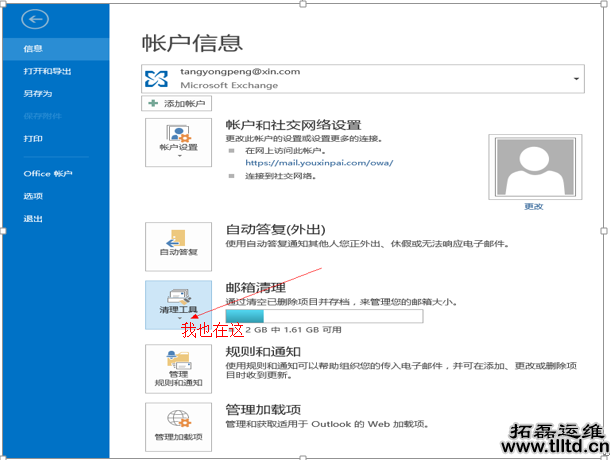Click the green plus icon for adding account
The height and width of the screenshot is (460, 615).
click(x=153, y=104)
